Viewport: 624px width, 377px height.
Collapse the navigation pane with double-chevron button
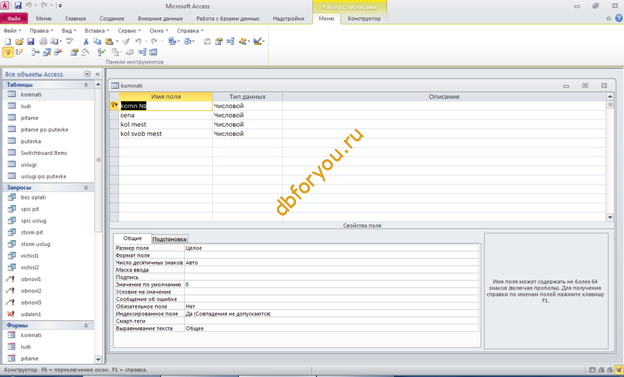98,74
